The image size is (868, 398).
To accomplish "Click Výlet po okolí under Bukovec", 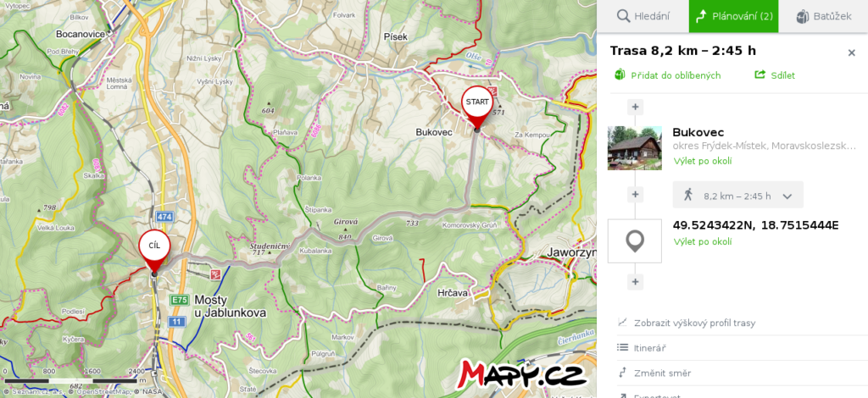I will click(703, 161).
